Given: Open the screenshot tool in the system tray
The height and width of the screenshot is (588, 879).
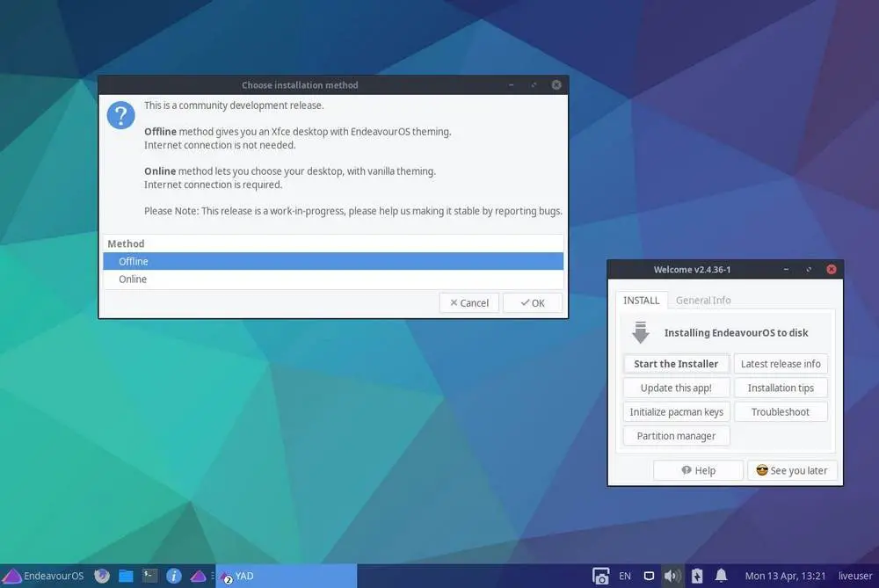Looking at the screenshot, I should pyautogui.click(x=600, y=576).
